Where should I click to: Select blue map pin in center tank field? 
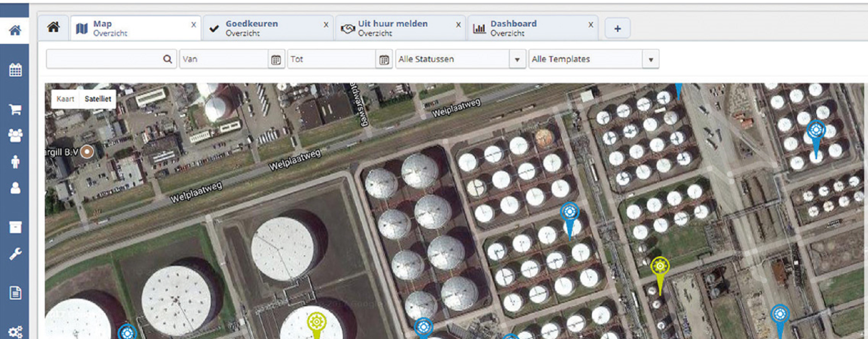(570, 220)
